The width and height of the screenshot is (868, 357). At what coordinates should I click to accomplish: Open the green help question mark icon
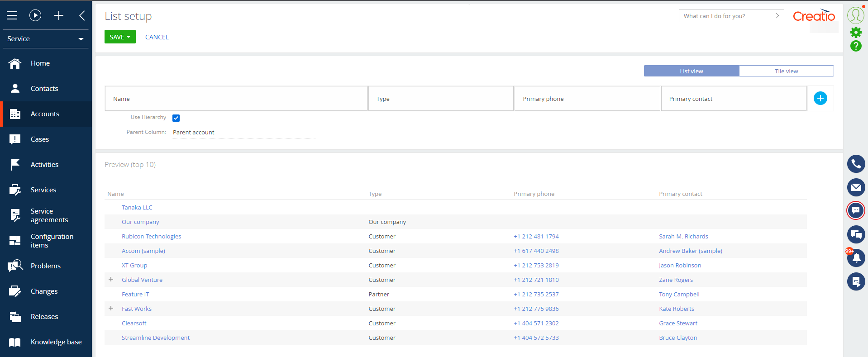tap(856, 46)
